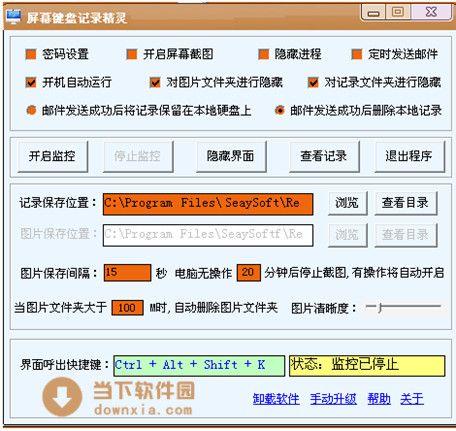Image resolution: width=456 pixels, height=431 pixels.
Task: Click the 图片清晰度 label
Action: pos(323,308)
